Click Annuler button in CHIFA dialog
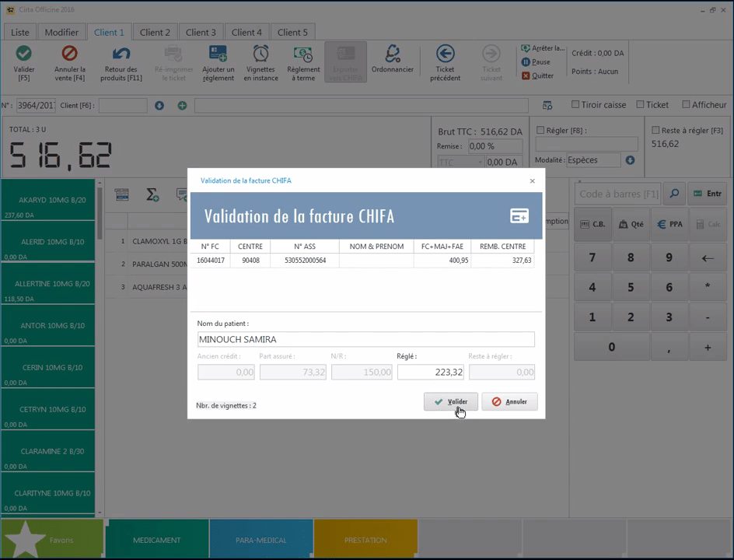This screenshot has width=734, height=560. [x=509, y=402]
